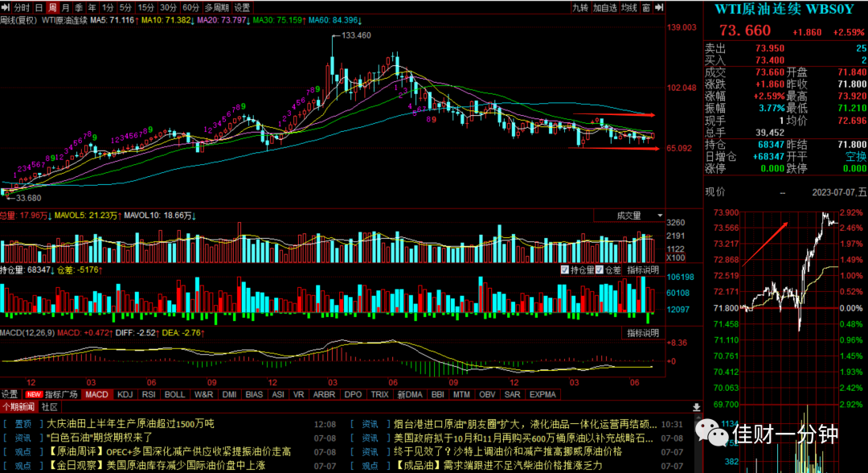
Task: Click the 九转 indicator button
Action: pyautogui.click(x=580, y=8)
